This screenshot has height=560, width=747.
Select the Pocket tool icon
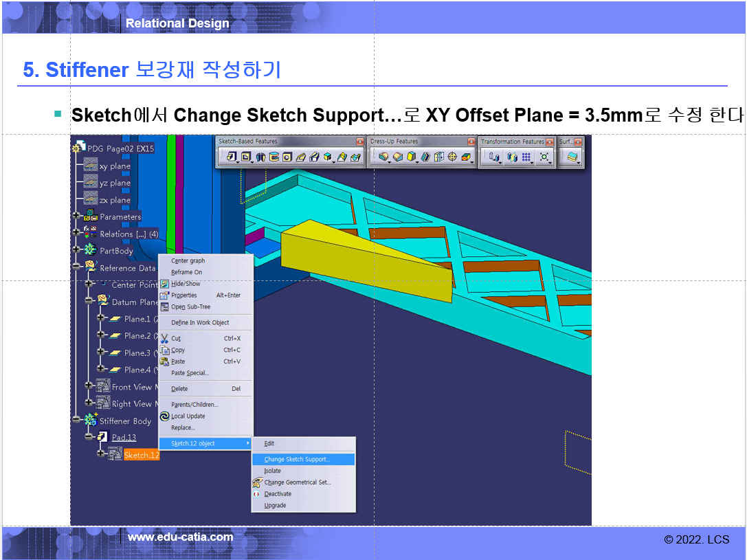tap(245, 157)
